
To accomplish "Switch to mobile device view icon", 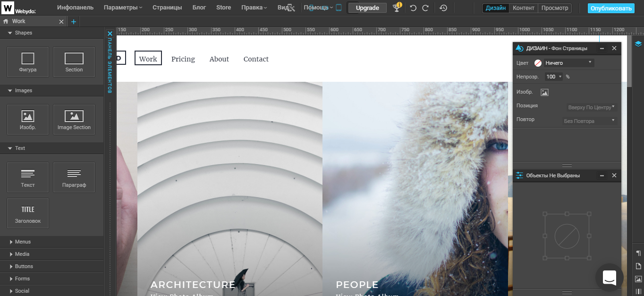I will (338, 8).
